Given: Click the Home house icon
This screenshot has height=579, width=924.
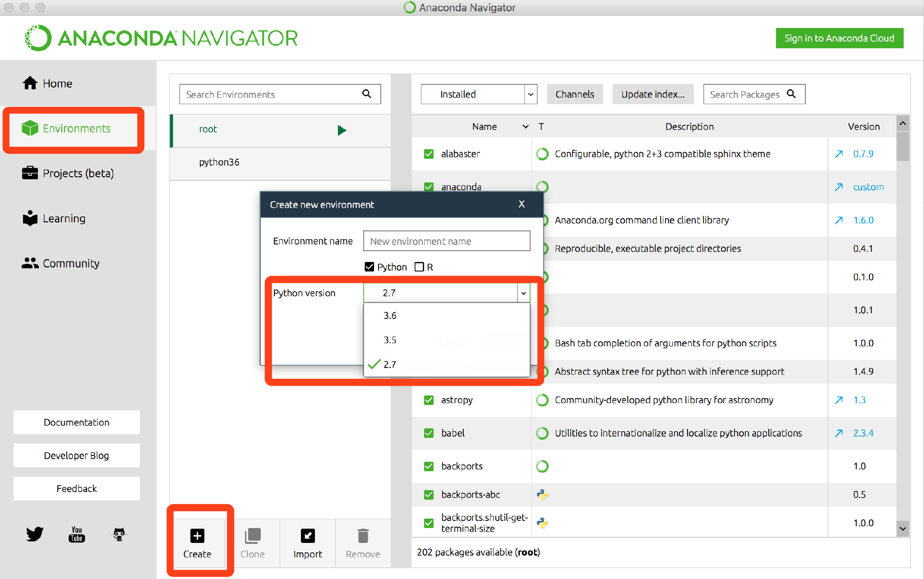Looking at the screenshot, I should pyautogui.click(x=30, y=83).
